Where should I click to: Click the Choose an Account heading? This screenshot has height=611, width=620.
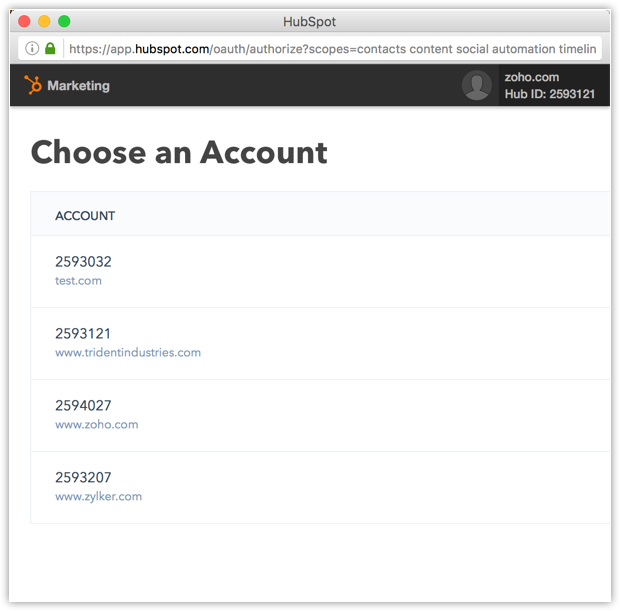point(179,152)
